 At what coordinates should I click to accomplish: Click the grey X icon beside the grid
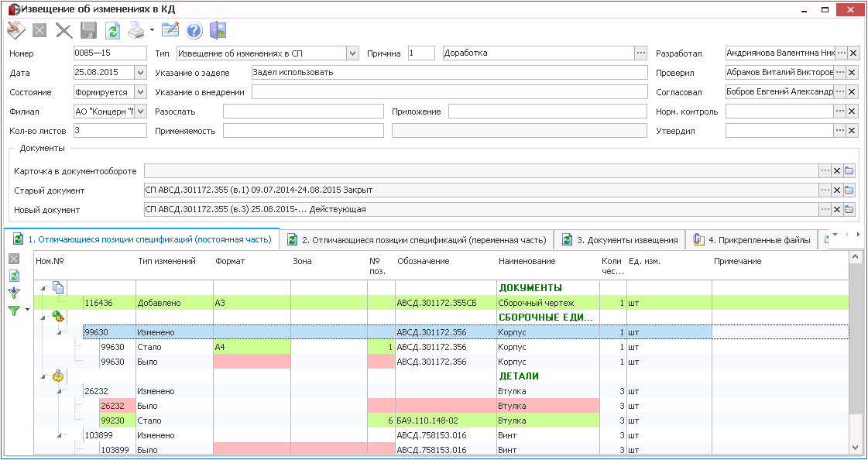coord(14,259)
